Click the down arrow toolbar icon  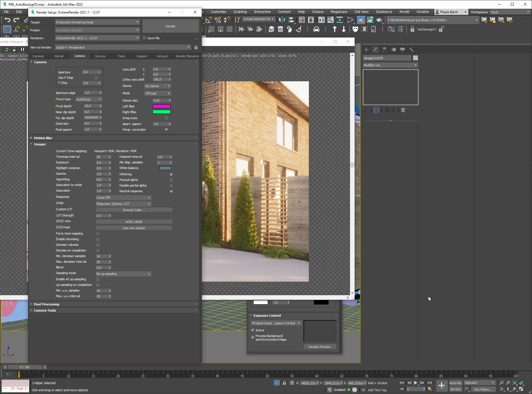344,29
